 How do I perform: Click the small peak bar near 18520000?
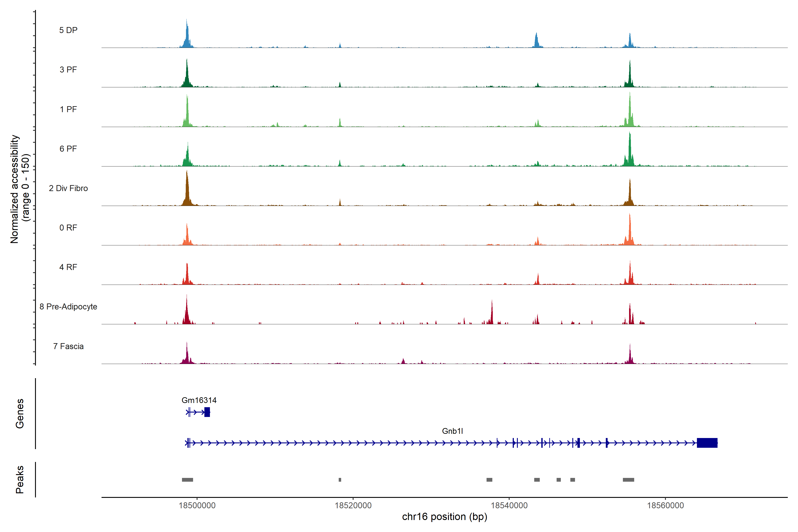340,480
